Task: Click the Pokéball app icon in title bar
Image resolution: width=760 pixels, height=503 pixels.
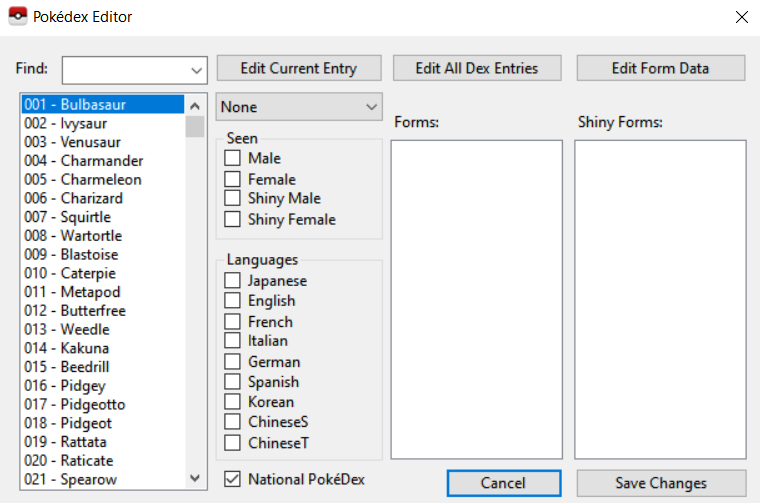Action: tap(18, 16)
